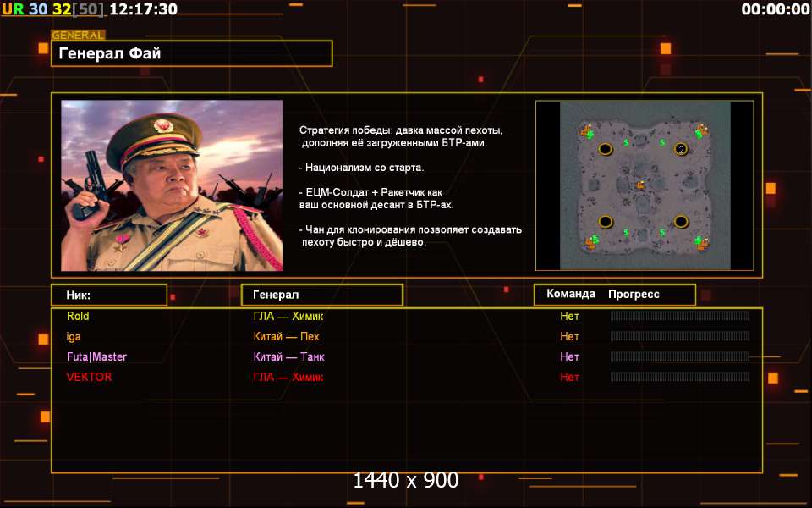
Task: Click the 'ЕЦМ-Солдат + Ракетчик' tip line
Action: [x=376, y=198]
